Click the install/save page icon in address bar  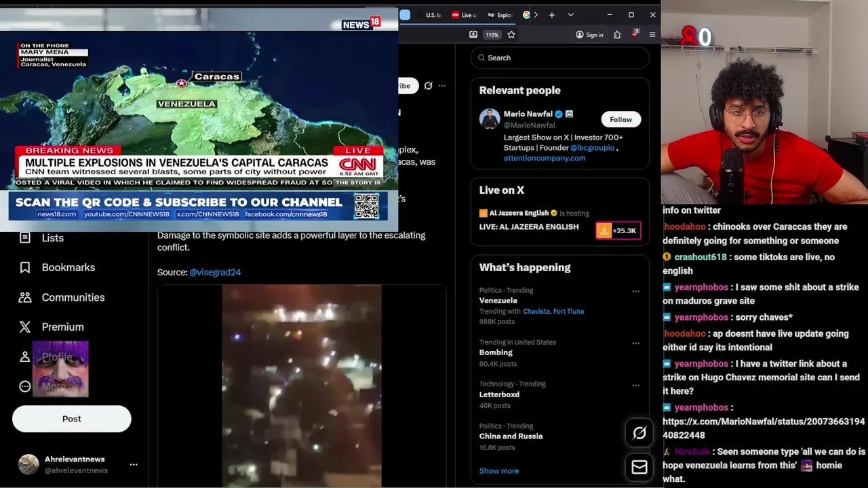click(x=473, y=35)
